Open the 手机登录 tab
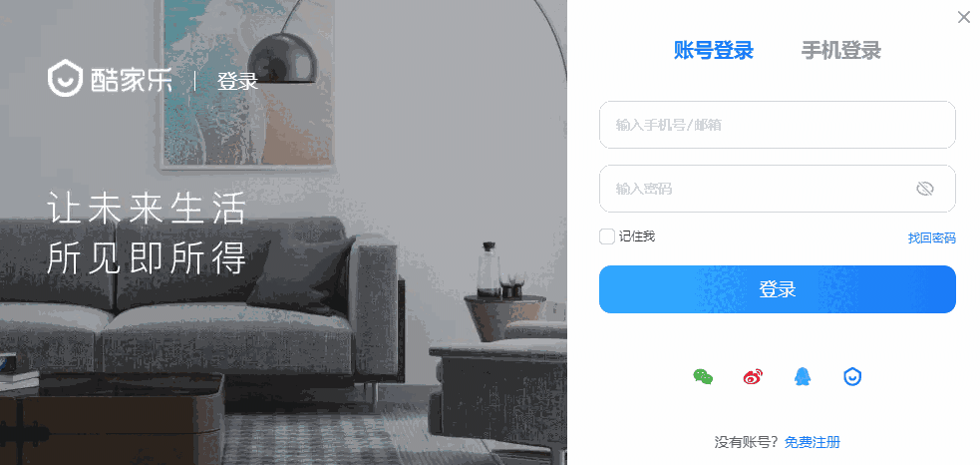 [841, 50]
